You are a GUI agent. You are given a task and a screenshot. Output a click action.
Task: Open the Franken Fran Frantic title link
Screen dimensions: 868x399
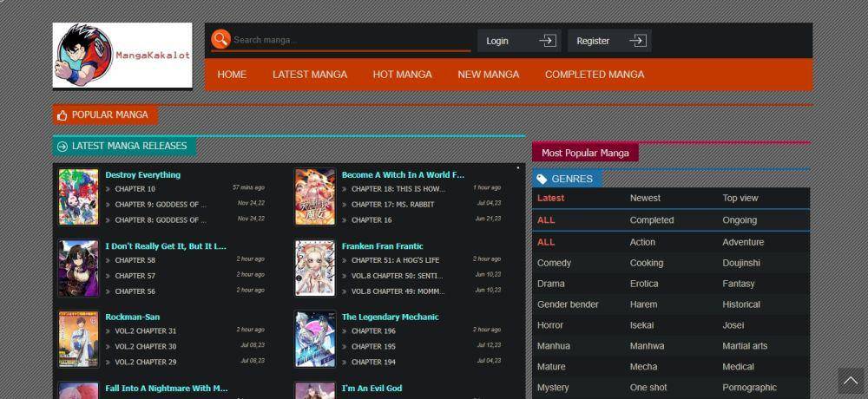[x=383, y=246]
